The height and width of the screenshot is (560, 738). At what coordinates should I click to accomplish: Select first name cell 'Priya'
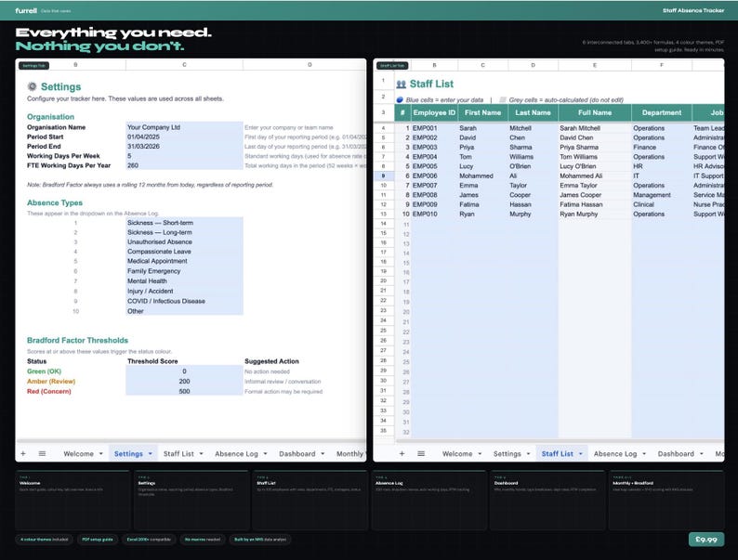click(482, 147)
